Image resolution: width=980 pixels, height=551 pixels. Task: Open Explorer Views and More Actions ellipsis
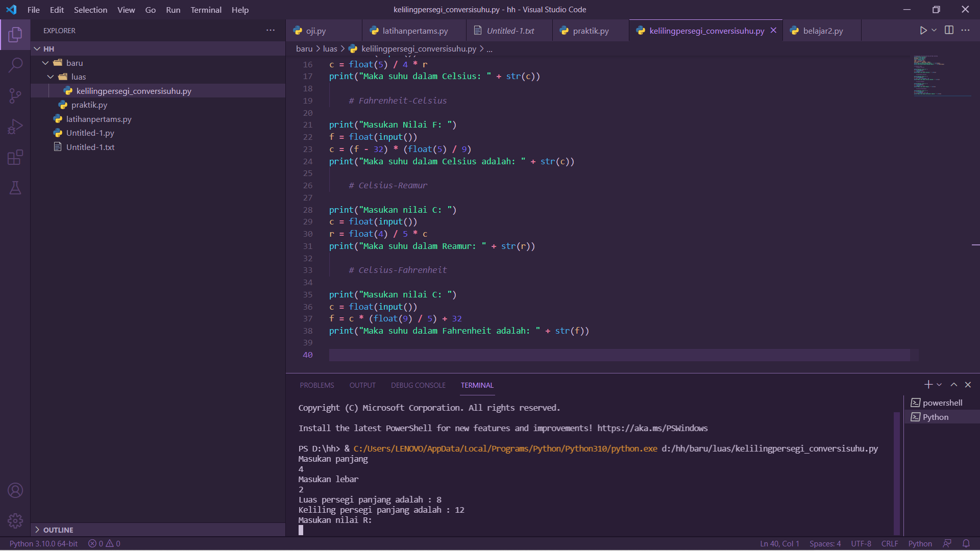tap(271, 31)
